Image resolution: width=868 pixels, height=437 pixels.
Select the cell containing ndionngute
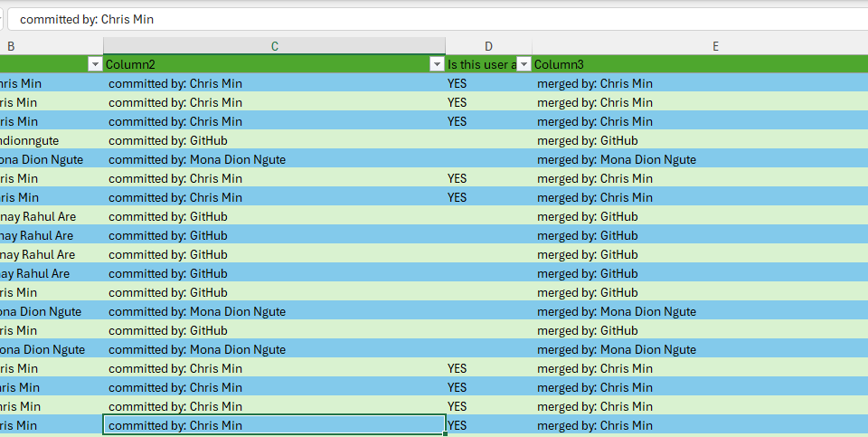click(52, 140)
